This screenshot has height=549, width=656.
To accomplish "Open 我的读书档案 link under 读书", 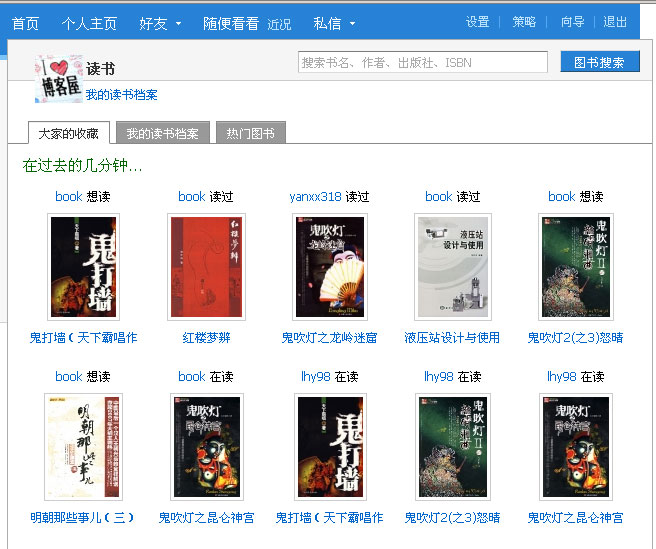I will [x=121, y=95].
